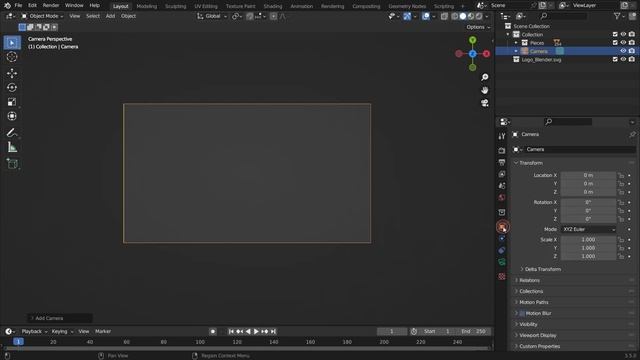Open the timeline Playback menu
640x360 pixels.
pyautogui.click(x=34, y=331)
